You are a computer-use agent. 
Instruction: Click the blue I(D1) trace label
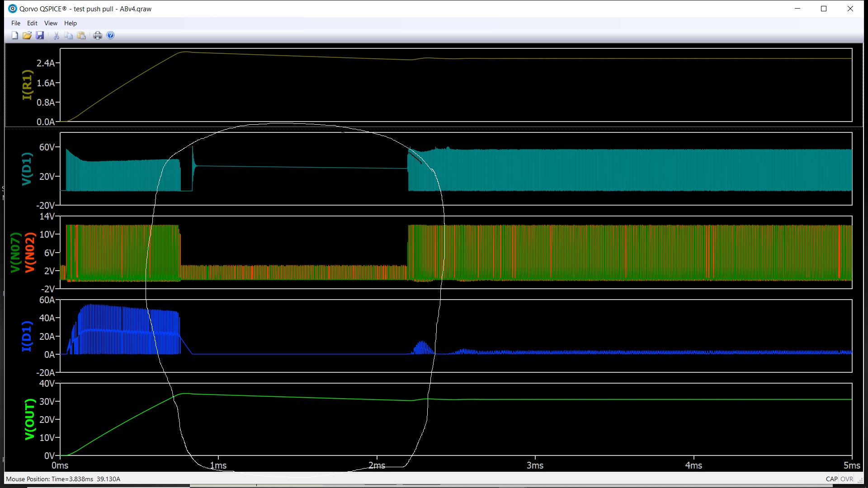(27, 336)
